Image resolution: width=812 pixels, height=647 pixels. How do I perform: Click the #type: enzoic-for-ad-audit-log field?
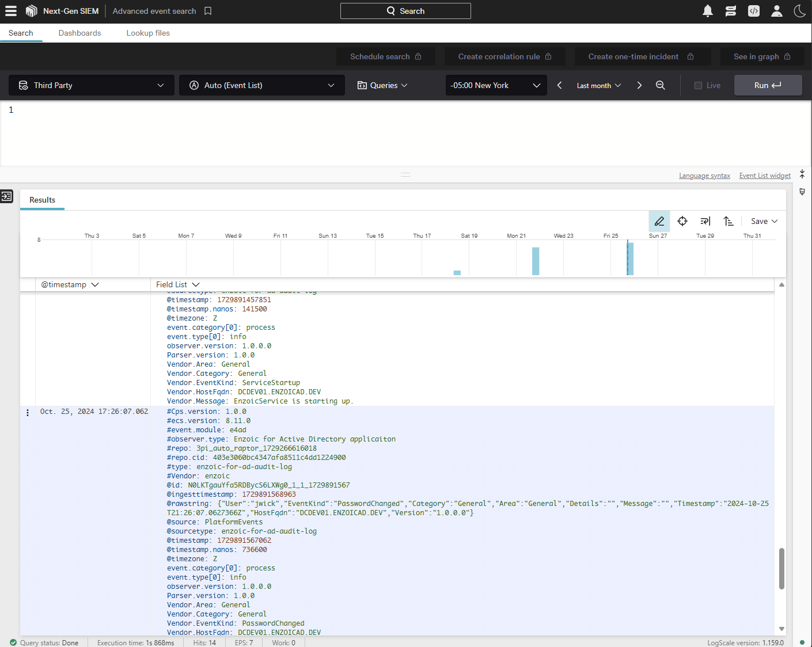pos(229,467)
